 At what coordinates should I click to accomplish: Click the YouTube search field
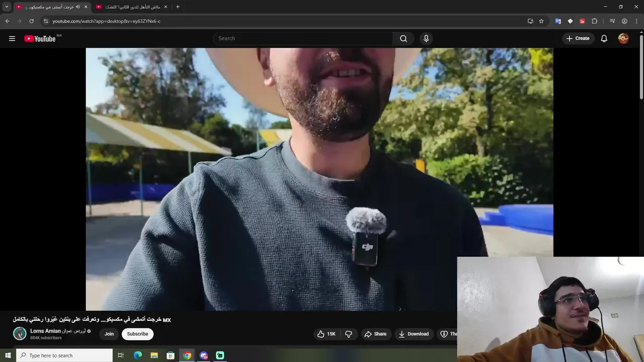[x=303, y=38]
